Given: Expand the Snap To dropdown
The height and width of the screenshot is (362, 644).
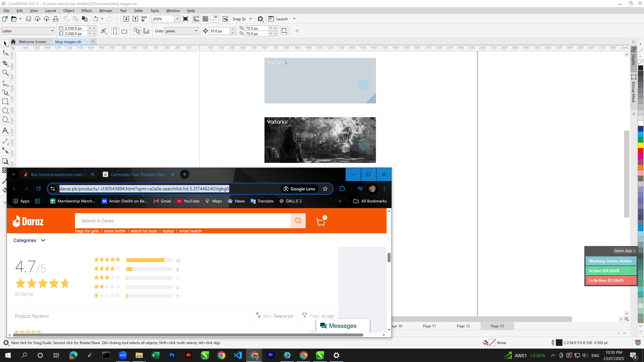Looking at the screenshot, I should coord(251,19).
